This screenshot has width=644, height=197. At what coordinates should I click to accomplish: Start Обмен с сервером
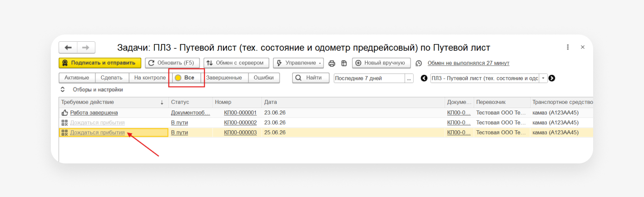tap(236, 63)
